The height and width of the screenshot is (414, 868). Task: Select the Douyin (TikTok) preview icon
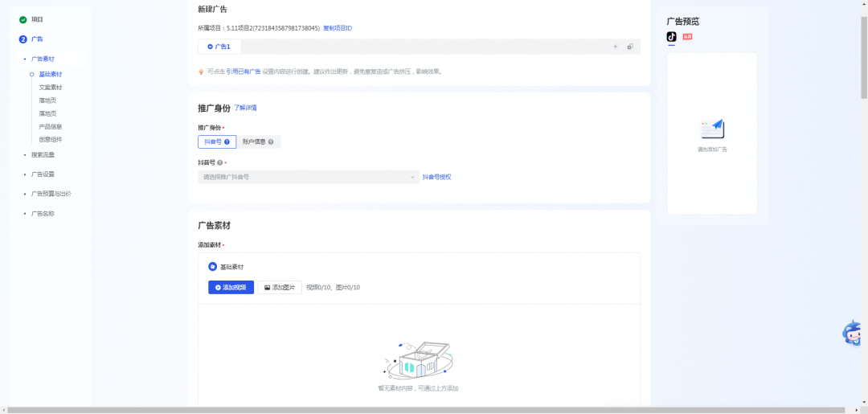click(671, 36)
